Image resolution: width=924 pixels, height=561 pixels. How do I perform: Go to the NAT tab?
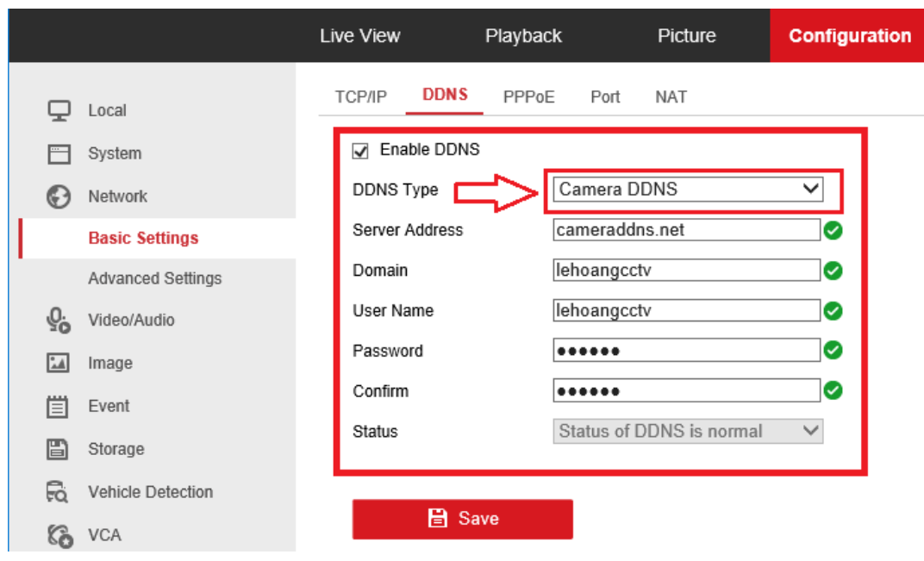(671, 97)
